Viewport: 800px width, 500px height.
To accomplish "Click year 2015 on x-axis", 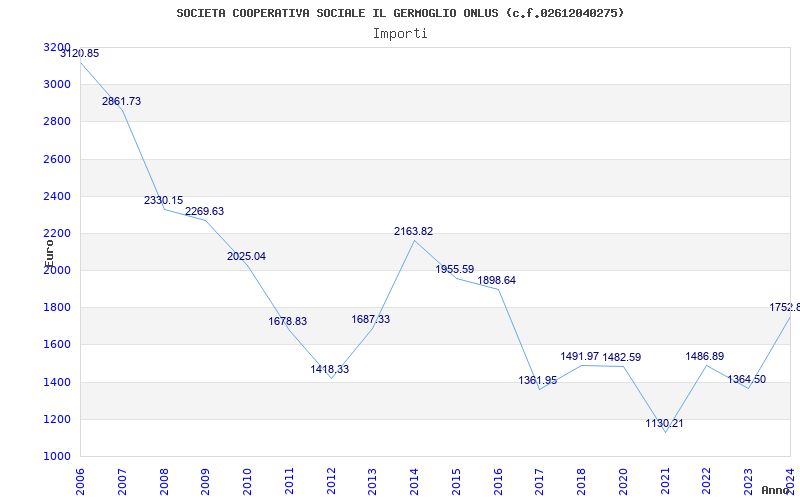I will pos(456,482).
